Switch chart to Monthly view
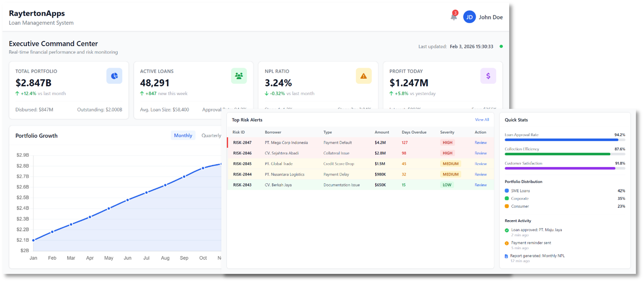This screenshot has height=282, width=644. coord(183,135)
